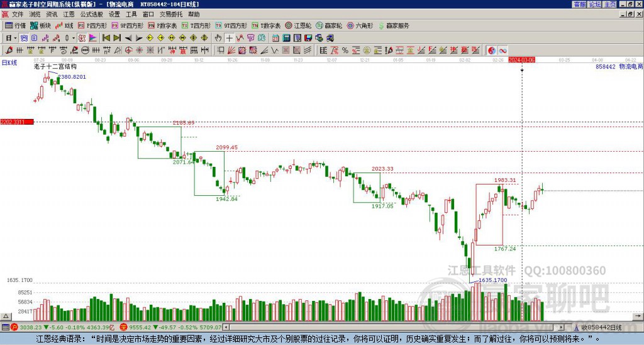
Task: Open the calculator tool icon
Action: [287, 38]
